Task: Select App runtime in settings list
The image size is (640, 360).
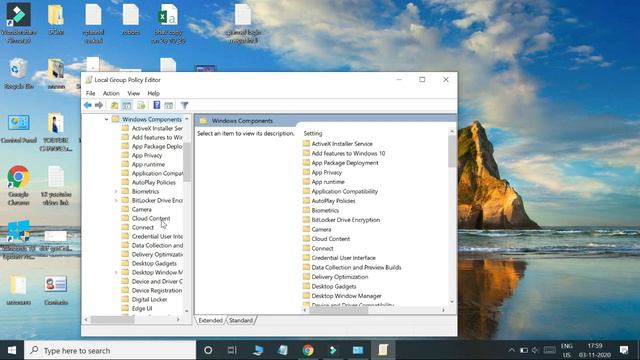Action: 328,182
